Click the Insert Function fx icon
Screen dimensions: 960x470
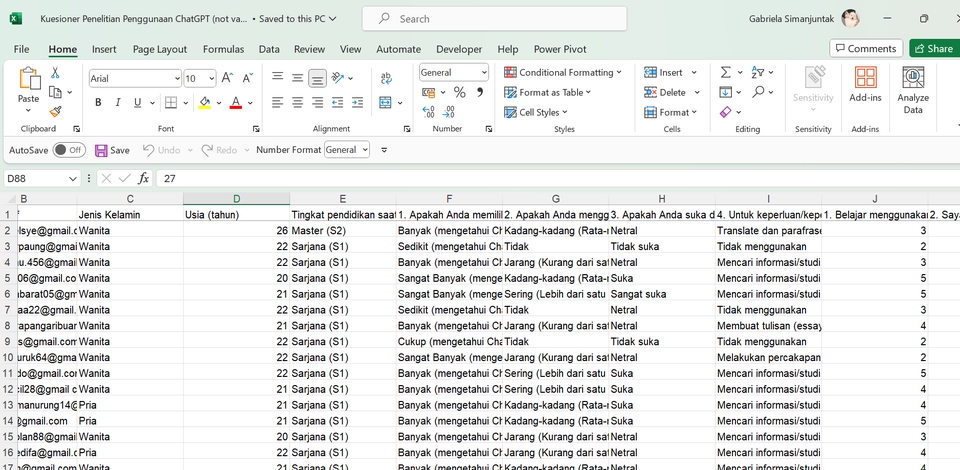(x=143, y=178)
